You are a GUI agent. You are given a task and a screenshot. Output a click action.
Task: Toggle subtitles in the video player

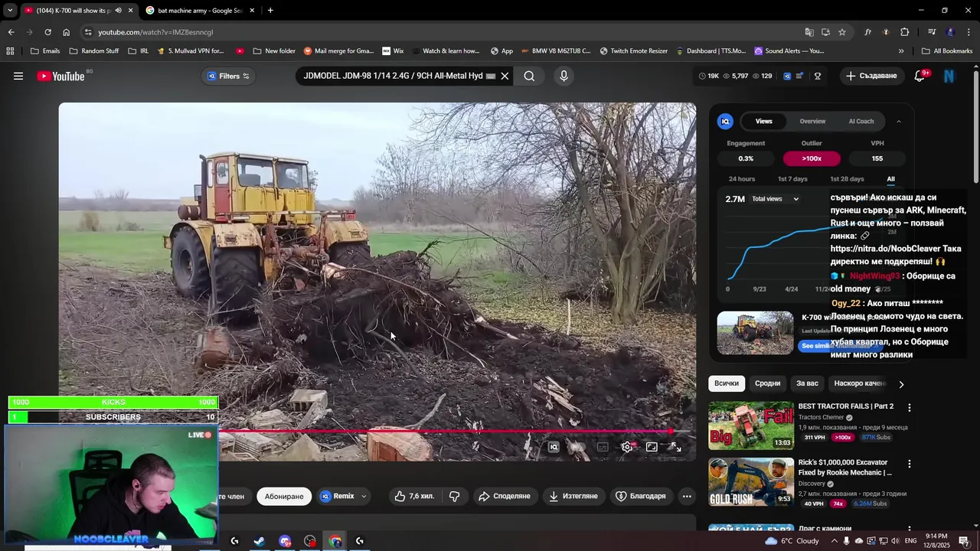(603, 447)
